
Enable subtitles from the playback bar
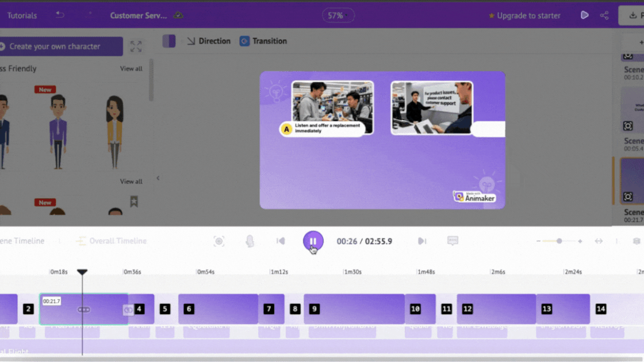(453, 241)
